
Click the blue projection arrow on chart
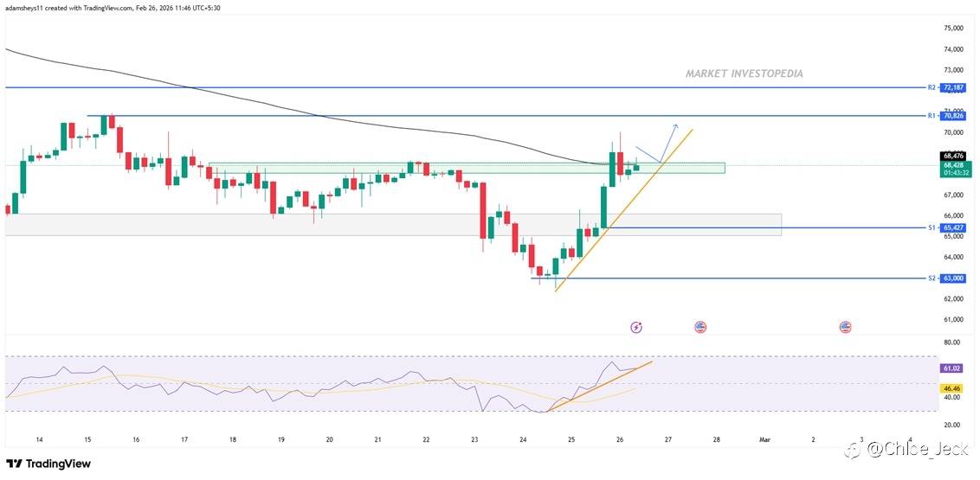click(656, 144)
